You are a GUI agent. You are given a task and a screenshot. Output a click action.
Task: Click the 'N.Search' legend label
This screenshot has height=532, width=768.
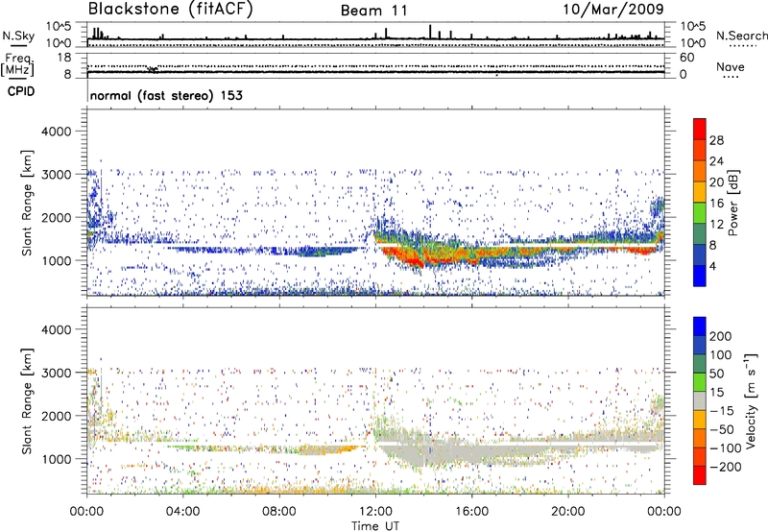742,36
